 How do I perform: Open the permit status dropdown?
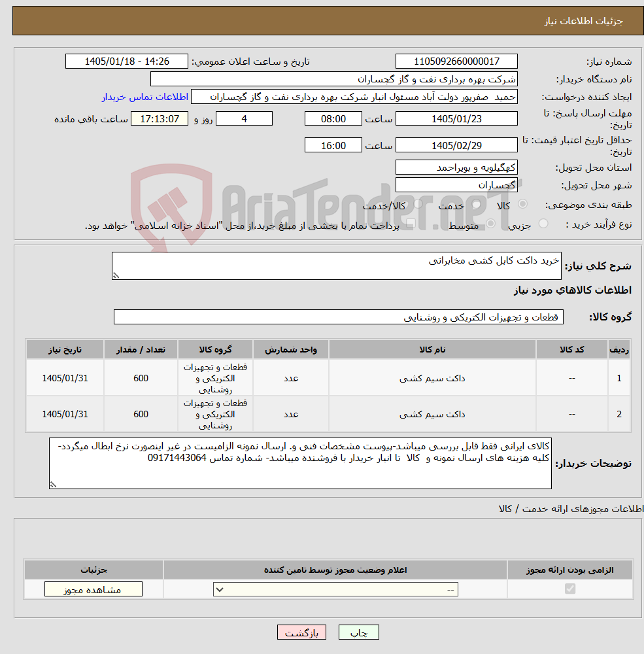335,589
